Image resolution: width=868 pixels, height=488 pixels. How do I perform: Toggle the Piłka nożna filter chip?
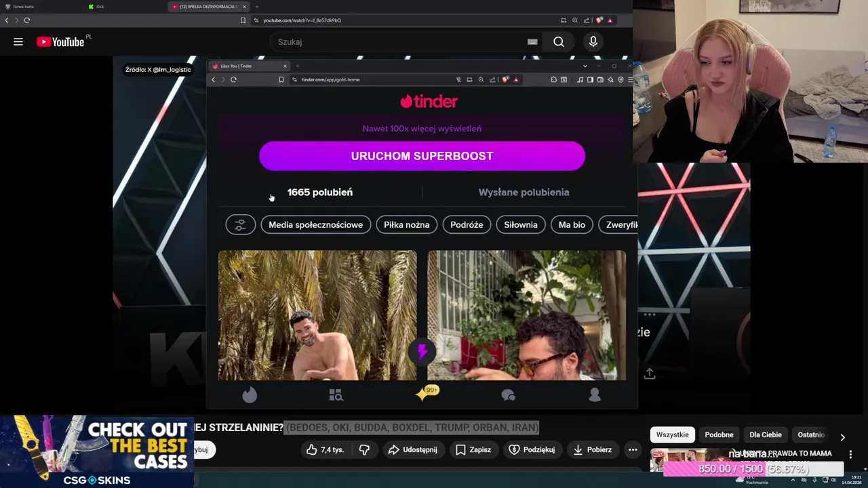406,225
